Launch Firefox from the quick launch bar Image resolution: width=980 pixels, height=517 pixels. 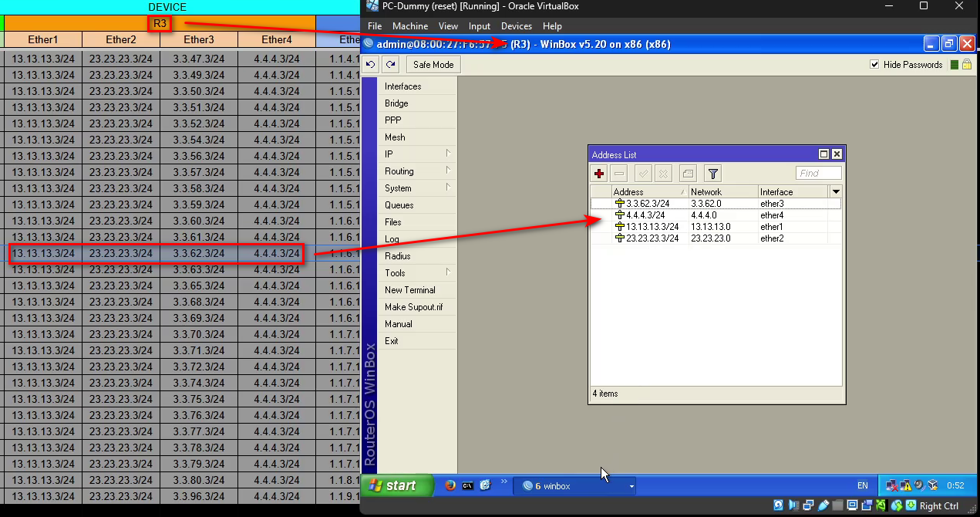pos(450,485)
